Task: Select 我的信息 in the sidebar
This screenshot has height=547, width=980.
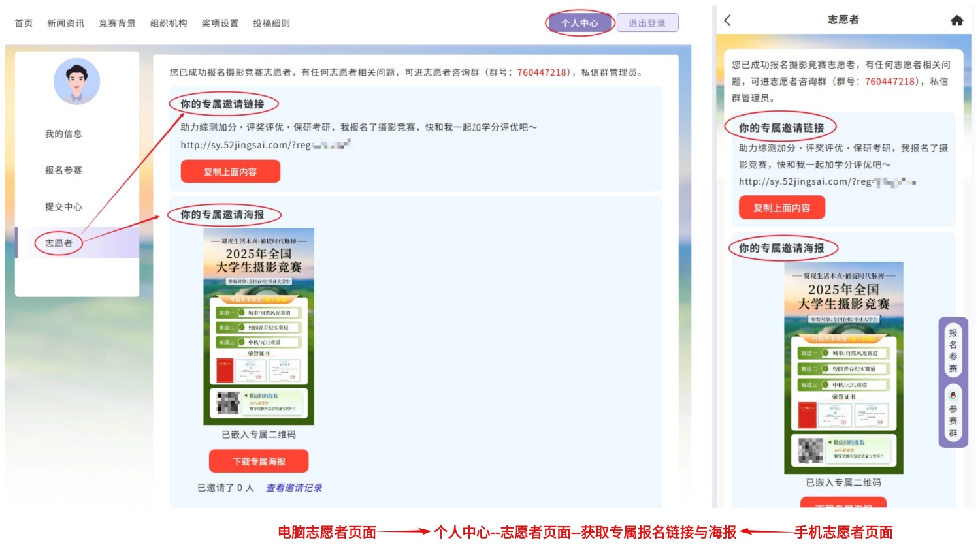Action: (x=63, y=134)
